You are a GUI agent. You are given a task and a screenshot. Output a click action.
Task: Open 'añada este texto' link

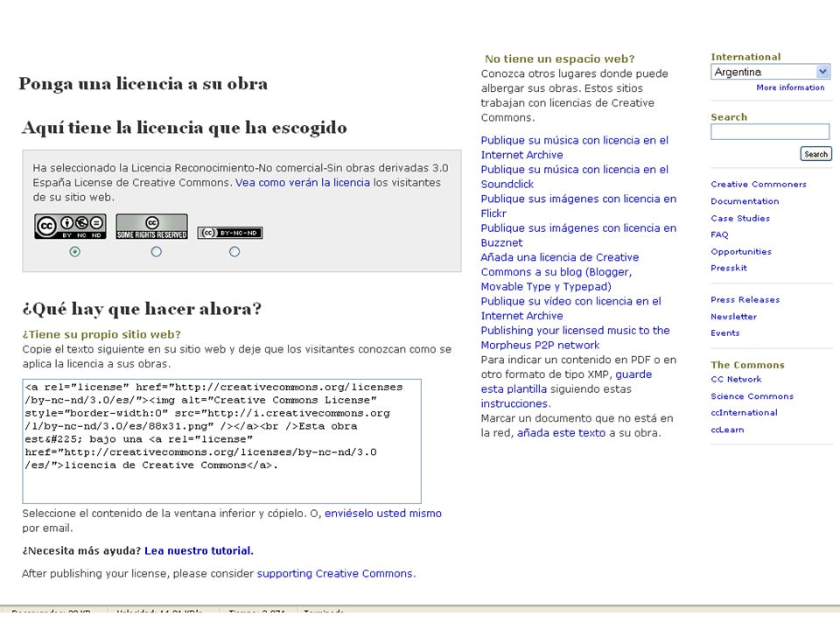point(561,433)
